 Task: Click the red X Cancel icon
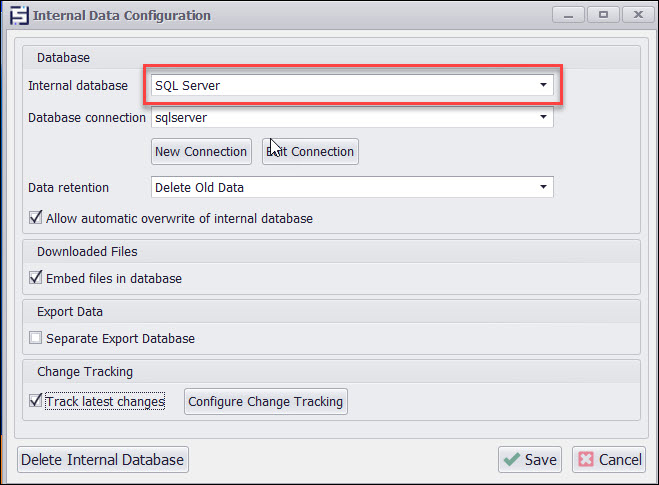coord(586,460)
